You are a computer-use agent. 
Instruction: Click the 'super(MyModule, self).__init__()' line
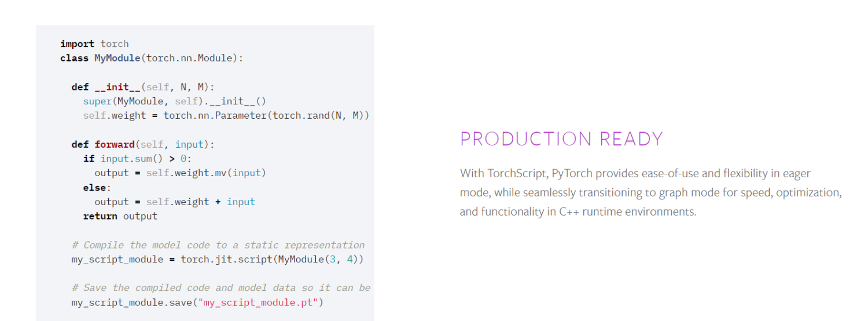point(174,101)
